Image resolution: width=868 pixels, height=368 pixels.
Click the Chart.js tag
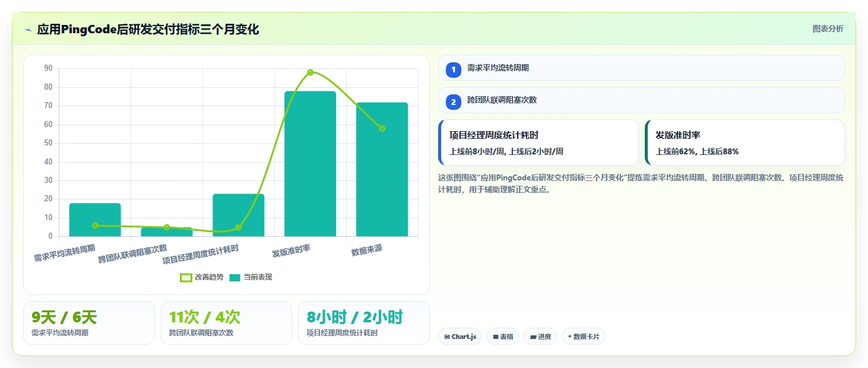tap(460, 337)
